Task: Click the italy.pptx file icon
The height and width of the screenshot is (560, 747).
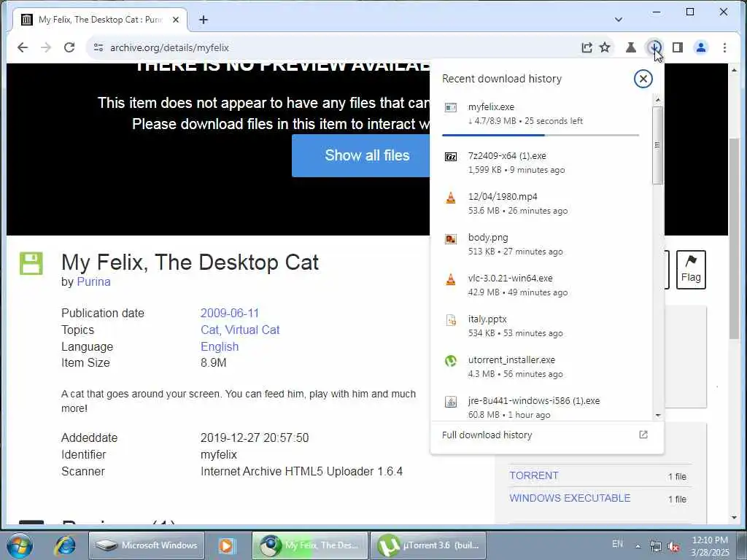Action: [x=451, y=320]
